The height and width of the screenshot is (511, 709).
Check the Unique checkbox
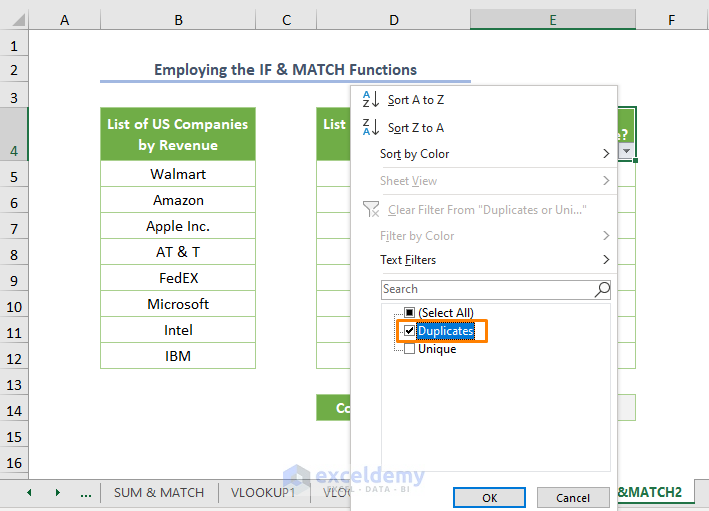(409, 349)
